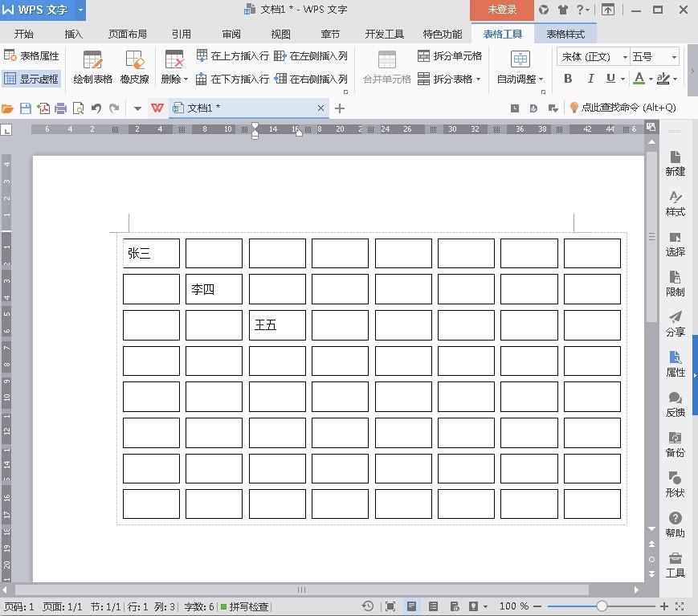Click 在右侧插入列 insert column right
The width and height of the screenshot is (698, 616).
point(311,79)
